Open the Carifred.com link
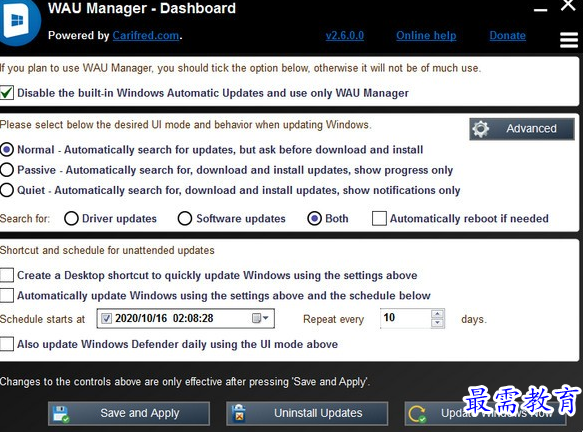Screen dimensions: 587x432 click(146, 36)
